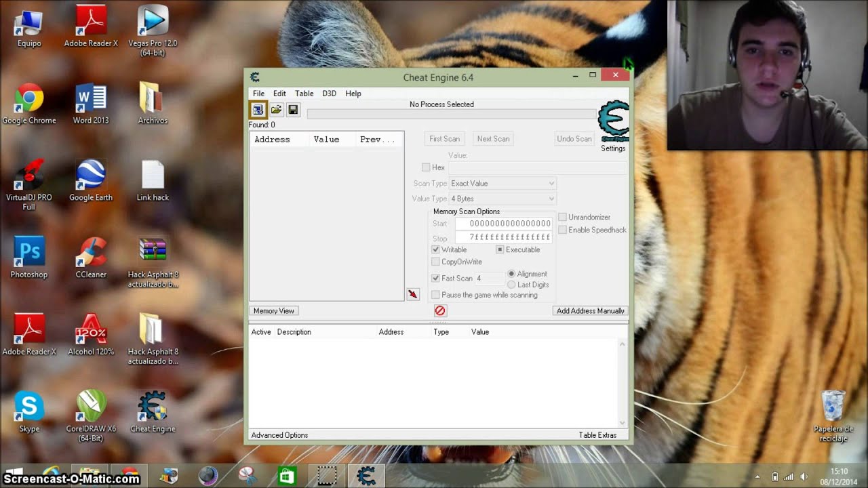Screen dimensions: 868x488
Task: Select the Alignment radio button
Action: [511, 274]
